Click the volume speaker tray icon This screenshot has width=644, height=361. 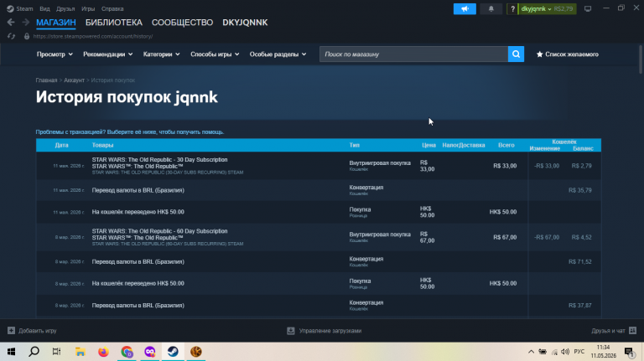click(x=565, y=352)
